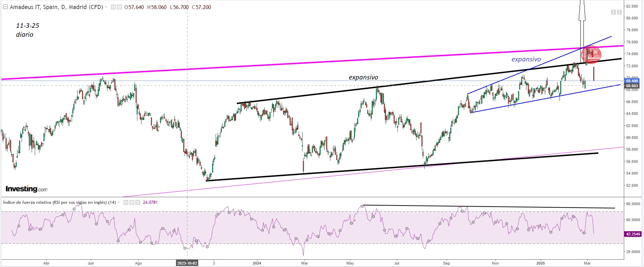Click the 24.0781 RSI readout value
Screen dimensions: 644x267
click(150, 202)
